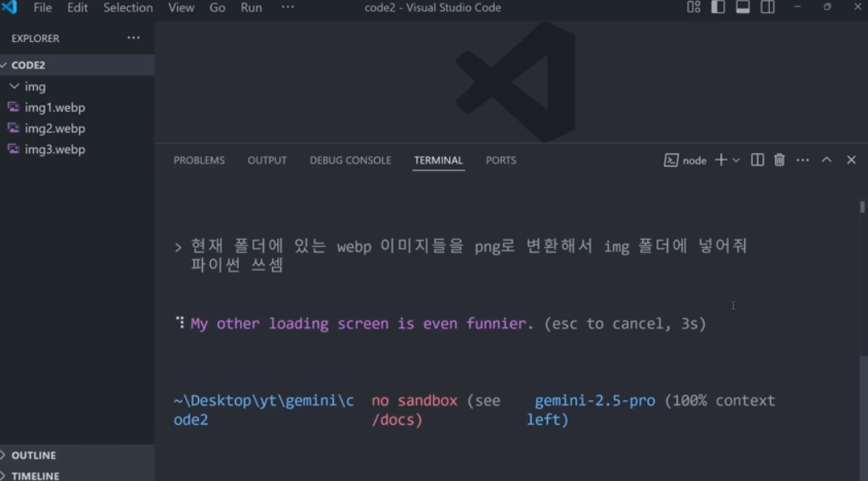The width and height of the screenshot is (868, 481).
Task: Open terminal panel more actions menu
Action: tap(803, 160)
